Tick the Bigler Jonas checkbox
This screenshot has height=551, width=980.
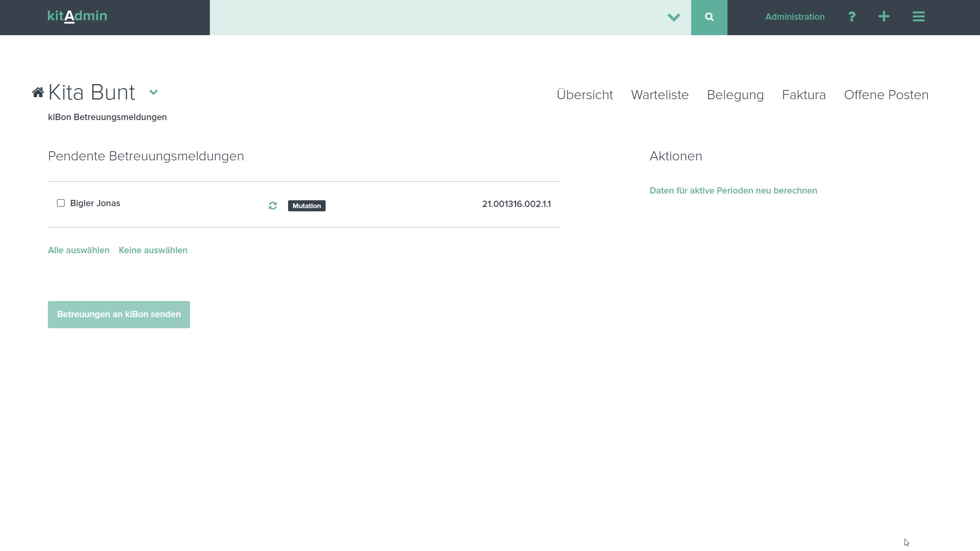pyautogui.click(x=61, y=203)
